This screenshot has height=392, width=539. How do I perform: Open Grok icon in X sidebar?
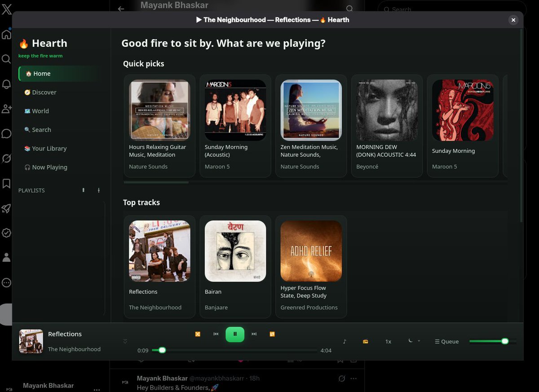pos(6,159)
